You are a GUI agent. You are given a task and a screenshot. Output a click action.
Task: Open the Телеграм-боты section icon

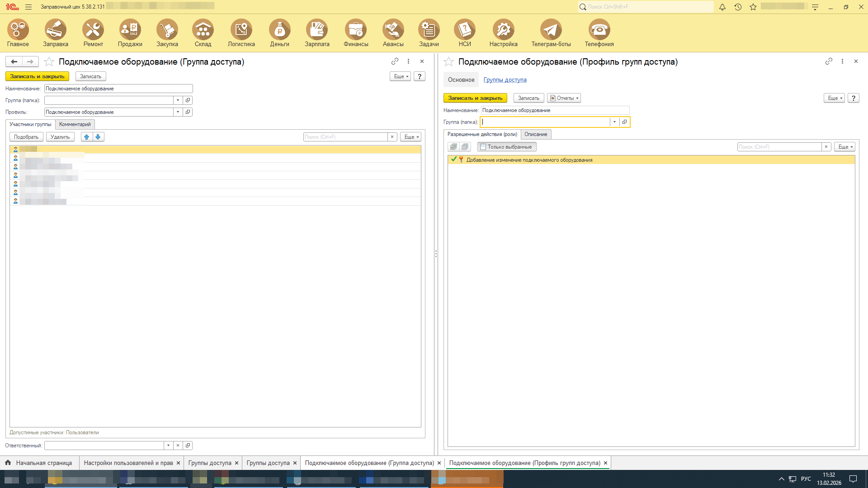pos(551,30)
